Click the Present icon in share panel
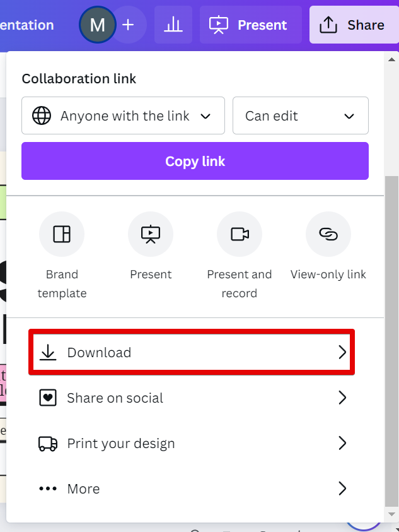This screenshot has width=399, height=532. pyautogui.click(x=151, y=234)
